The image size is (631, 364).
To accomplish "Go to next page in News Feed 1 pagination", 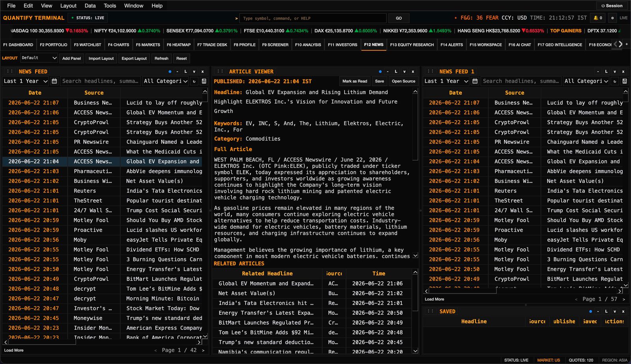I will coord(624,299).
